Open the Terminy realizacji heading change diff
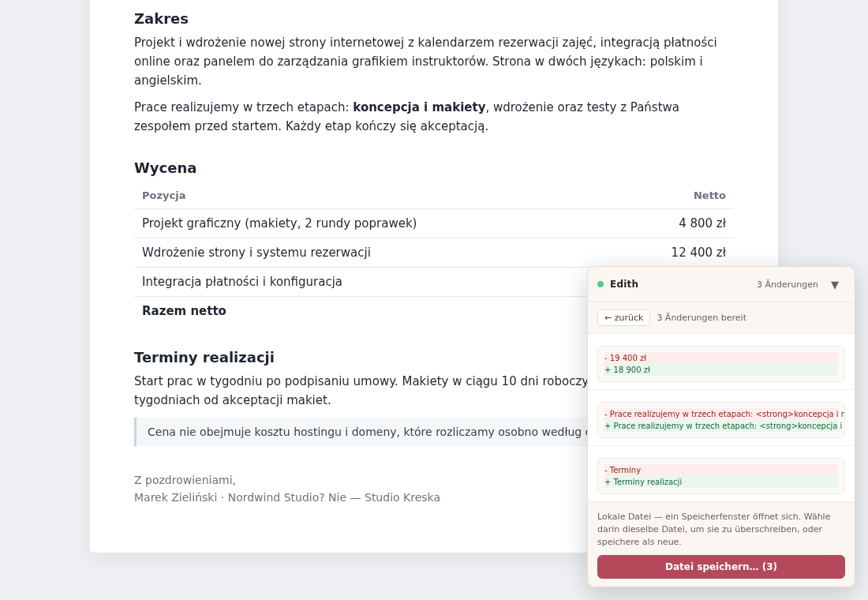This screenshot has width=868, height=600. [x=720, y=476]
